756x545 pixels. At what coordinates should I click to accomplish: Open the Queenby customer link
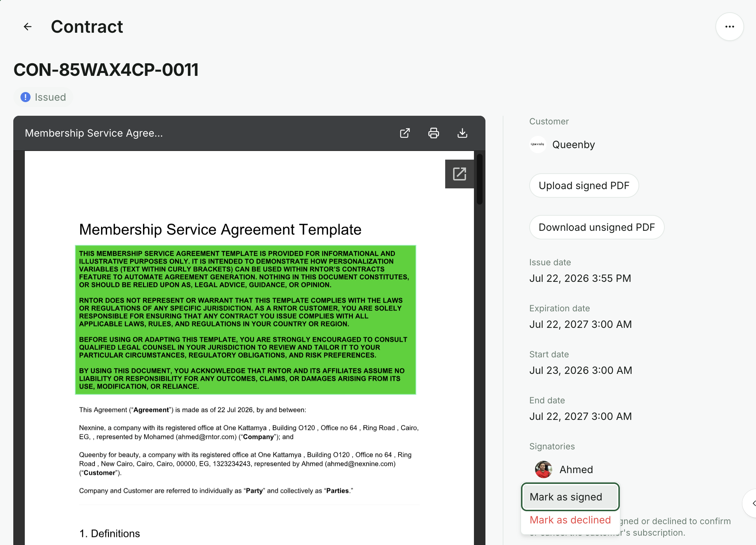pos(573,145)
